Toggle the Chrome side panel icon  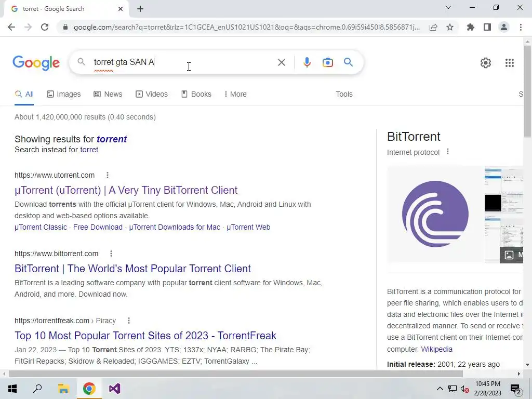point(487,27)
